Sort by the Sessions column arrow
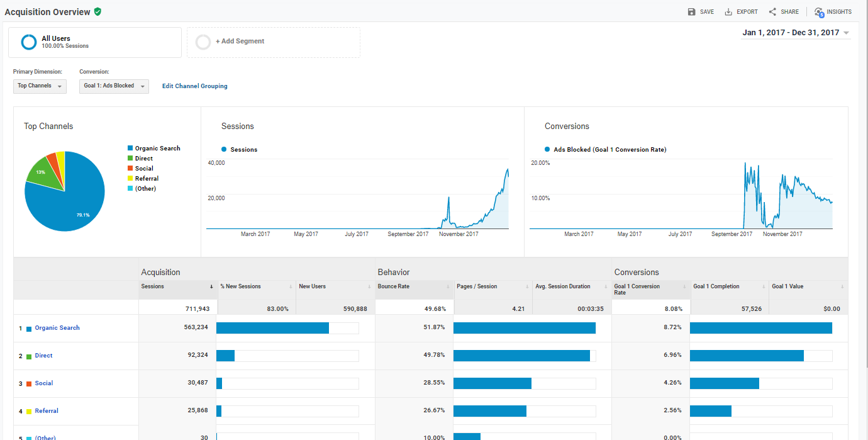 (211, 287)
